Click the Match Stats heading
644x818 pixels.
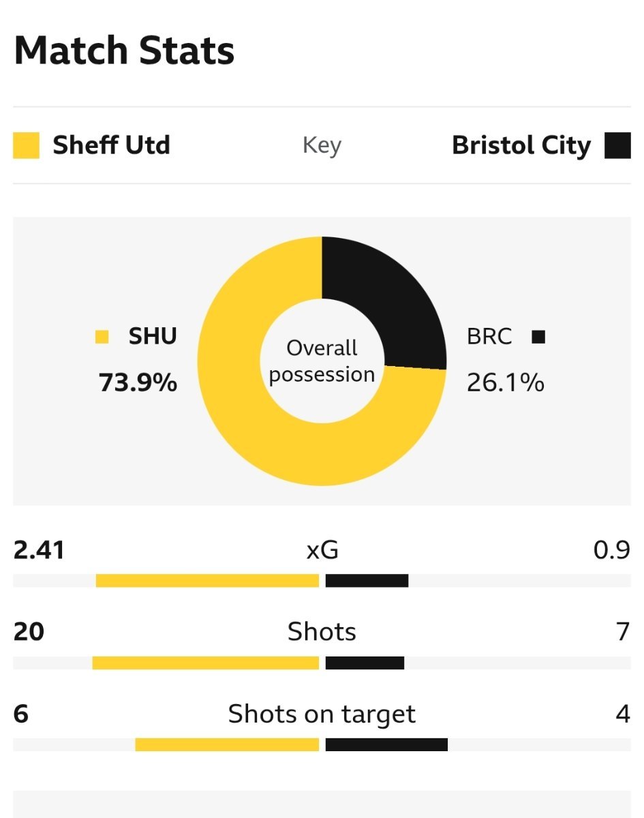pyautogui.click(x=124, y=50)
